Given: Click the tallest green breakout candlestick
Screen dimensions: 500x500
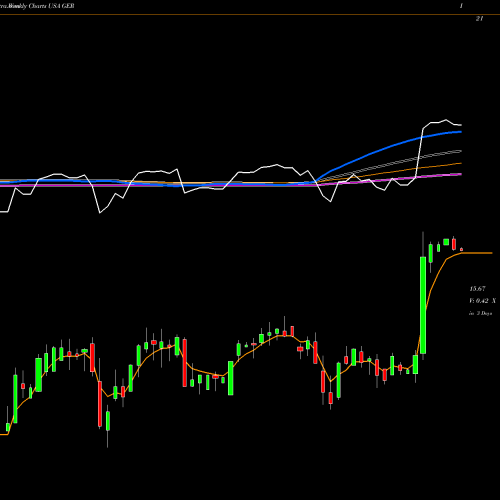Looking at the screenshot, I should (423, 305).
